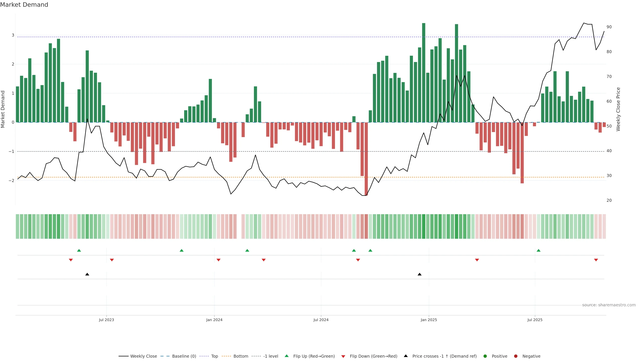Hide the -1 level legend entry
This screenshot has height=362, width=644.
(x=271, y=356)
